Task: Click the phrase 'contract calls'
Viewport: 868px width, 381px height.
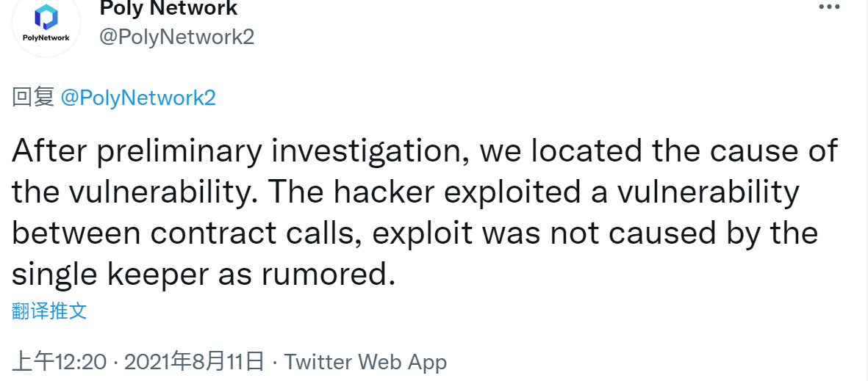Action: tap(252, 233)
